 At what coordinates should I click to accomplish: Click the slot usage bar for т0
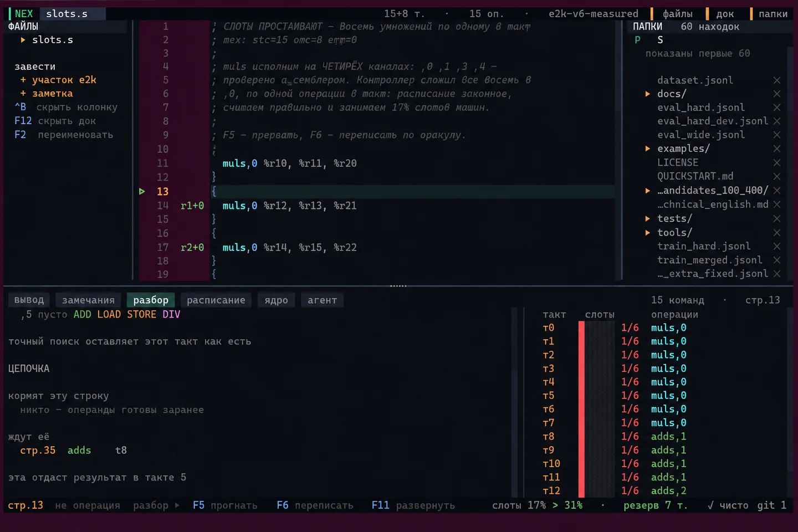click(x=596, y=328)
